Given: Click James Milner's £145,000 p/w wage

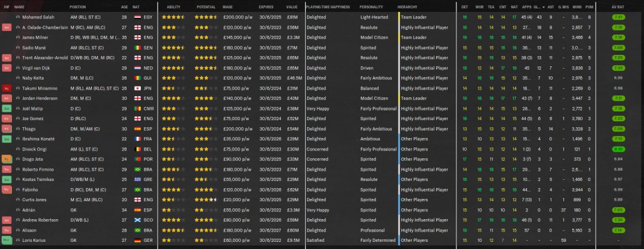Looking at the screenshot, I should coord(237,38).
